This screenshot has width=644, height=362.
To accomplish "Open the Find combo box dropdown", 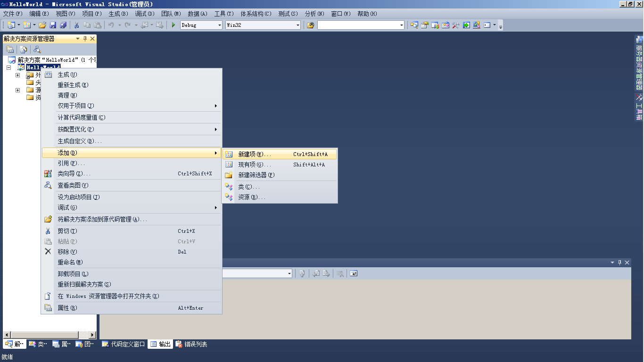I will point(402,25).
